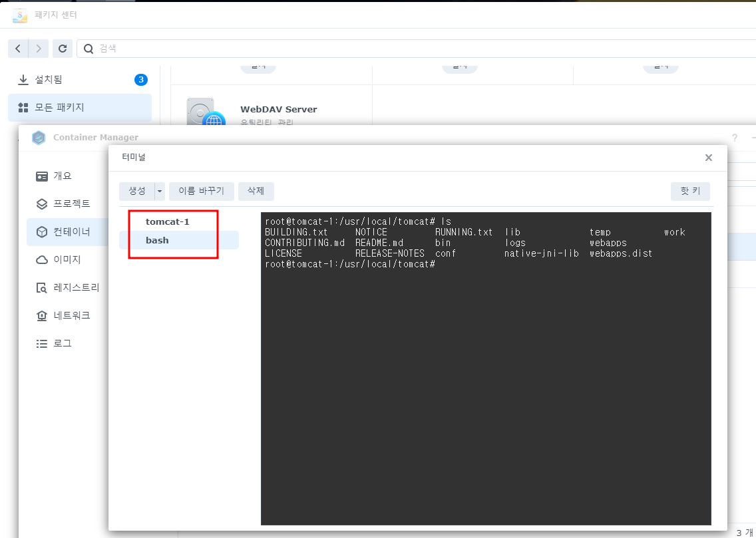
Task: Click the Overview sidebar icon
Action: (x=42, y=176)
